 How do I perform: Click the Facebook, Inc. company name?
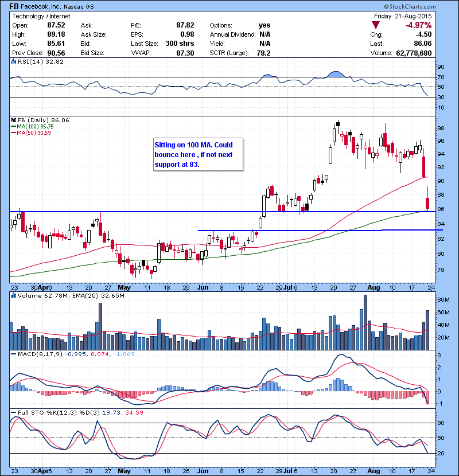click(40, 6)
